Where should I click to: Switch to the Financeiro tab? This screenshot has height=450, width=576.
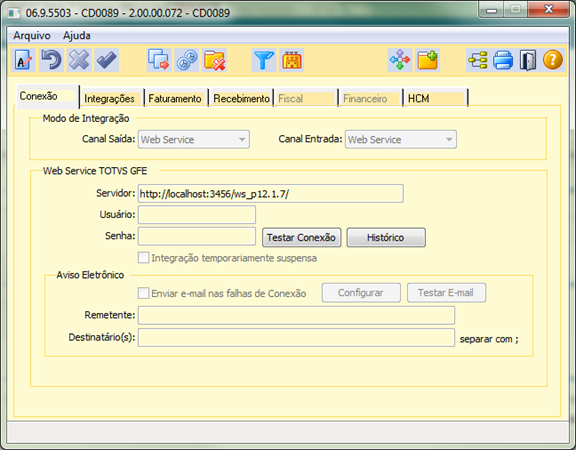coord(371,98)
